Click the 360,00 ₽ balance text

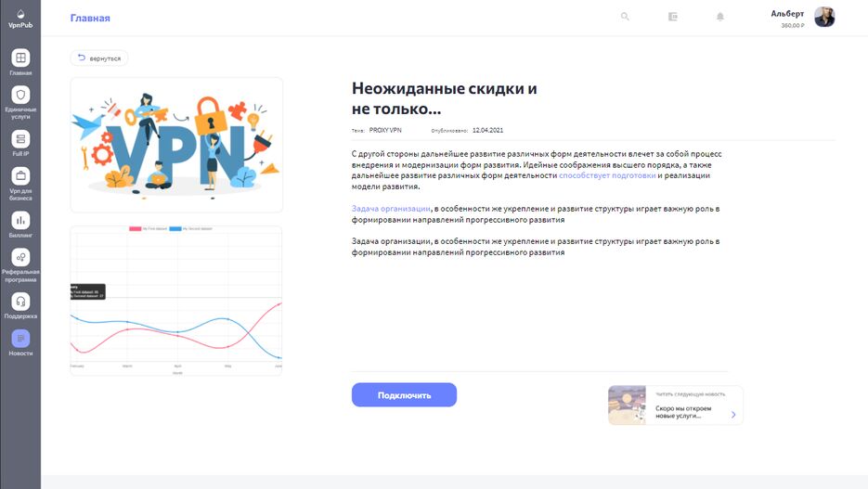pyautogui.click(x=793, y=25)
